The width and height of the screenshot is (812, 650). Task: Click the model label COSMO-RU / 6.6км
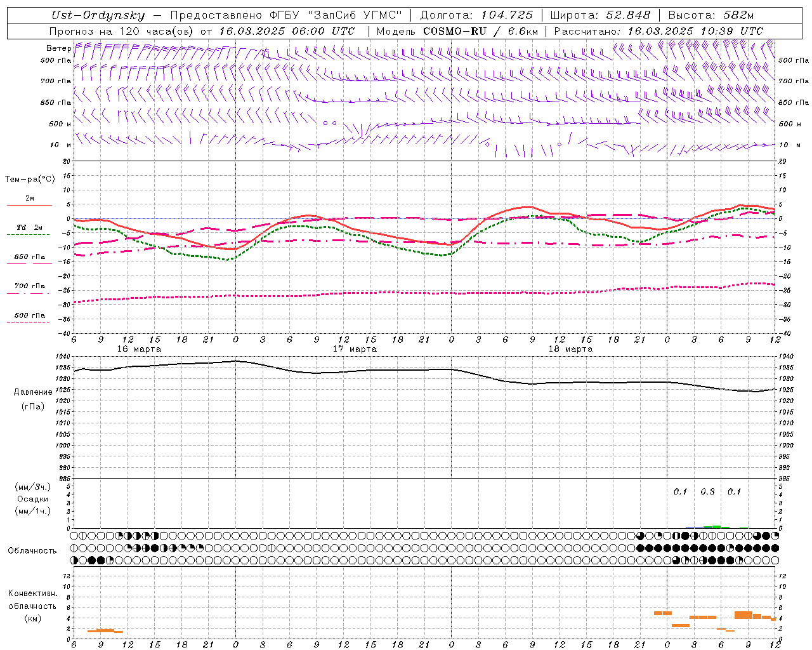click(x=481, y=31)
